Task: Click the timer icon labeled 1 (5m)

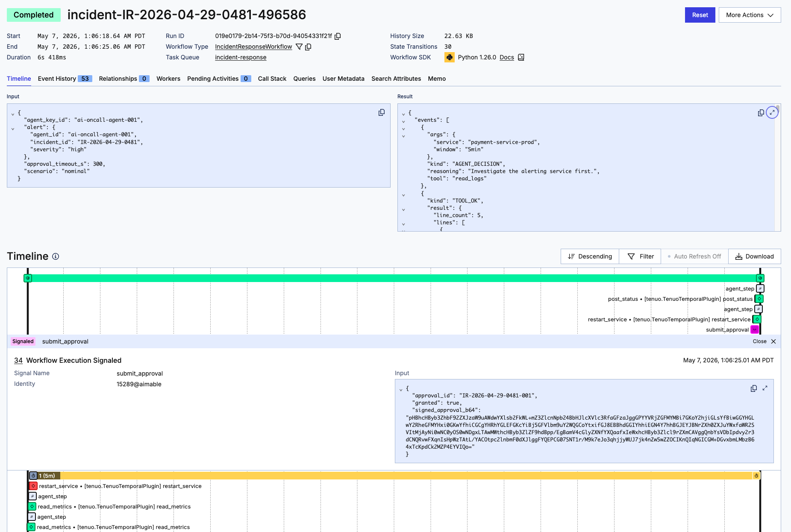Action: [33, 476]
